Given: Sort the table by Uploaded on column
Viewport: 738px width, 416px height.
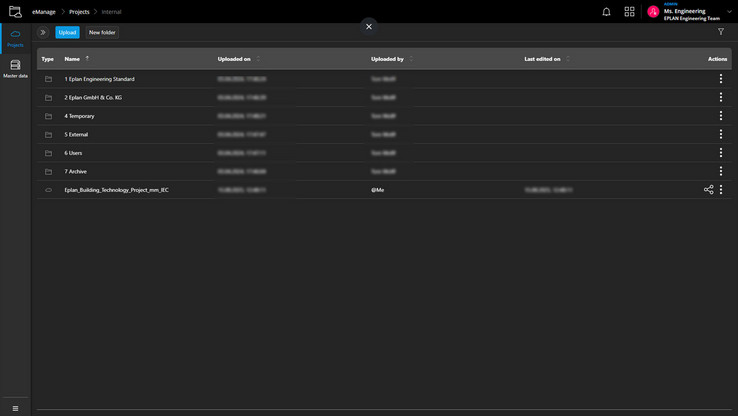Looking at the screenshot, I should 235,59.
